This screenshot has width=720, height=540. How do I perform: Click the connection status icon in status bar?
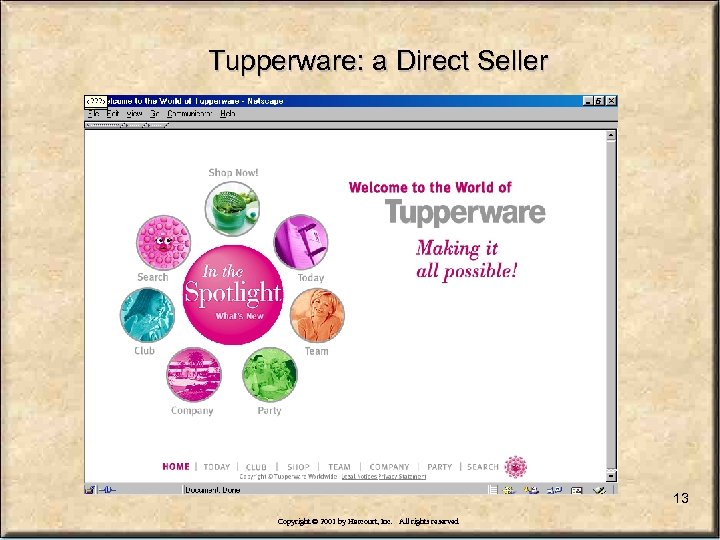coord(107,490)
